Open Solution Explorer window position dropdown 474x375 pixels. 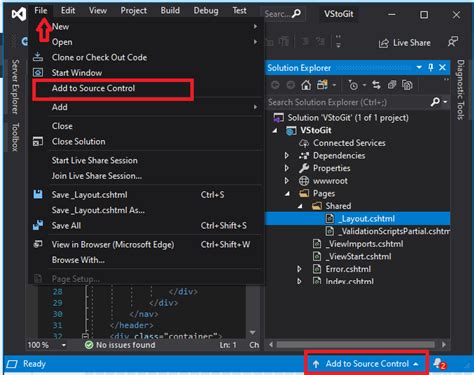pyautogui.click(x=419, y=68)
